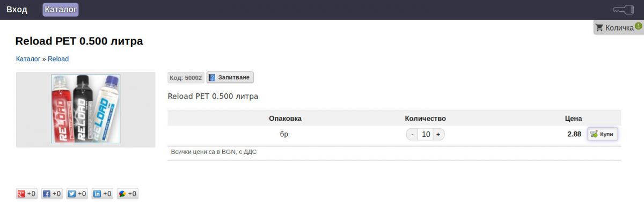Decrease quantity with the minus button
The height and width of the screenshot is (213, 644).
[412, 135]
